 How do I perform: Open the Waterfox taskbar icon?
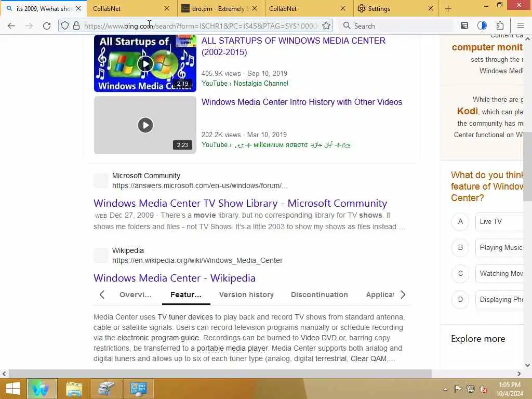click(41, 389)
